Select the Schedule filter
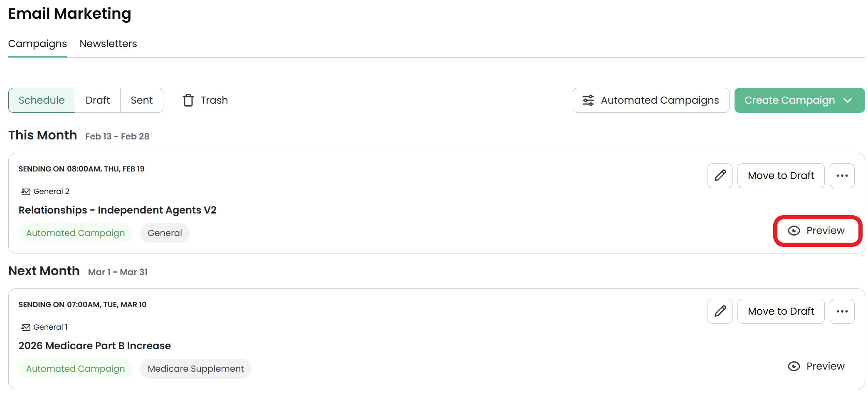The image size is (868, 395). tap(42, 100)
